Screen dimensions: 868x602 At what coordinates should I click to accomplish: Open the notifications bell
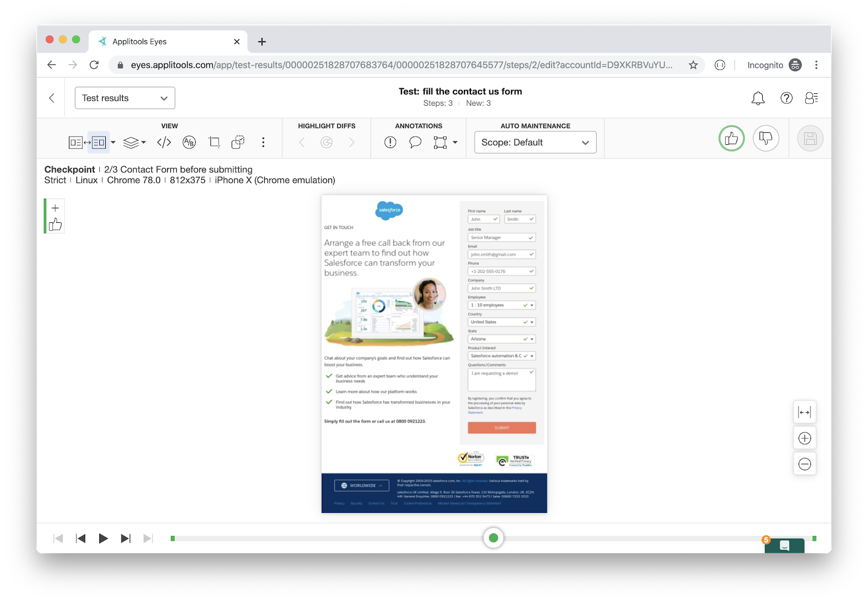pos(758,98)
